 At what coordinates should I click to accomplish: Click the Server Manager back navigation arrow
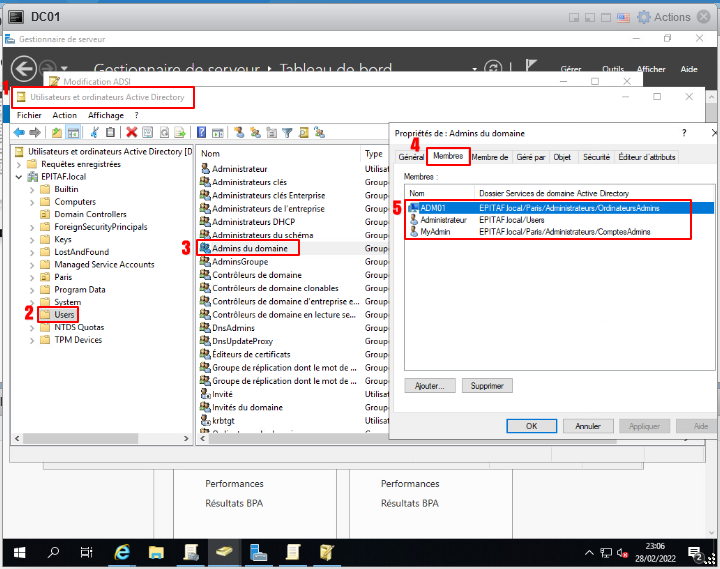pos(23,68)
